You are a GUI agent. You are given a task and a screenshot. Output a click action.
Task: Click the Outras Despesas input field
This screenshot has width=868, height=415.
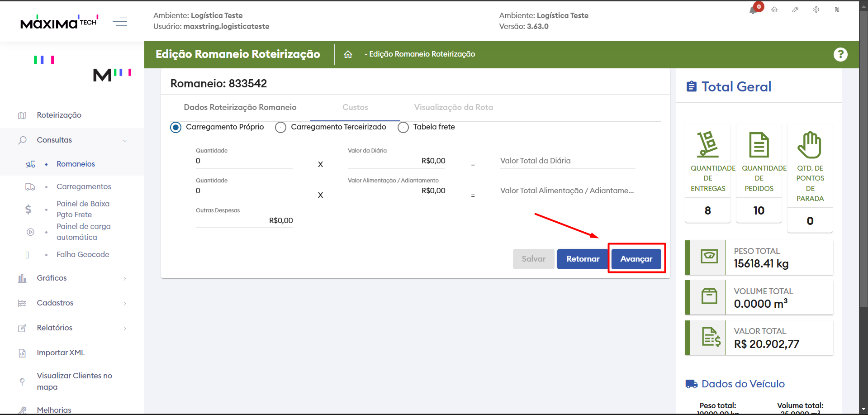244,220
